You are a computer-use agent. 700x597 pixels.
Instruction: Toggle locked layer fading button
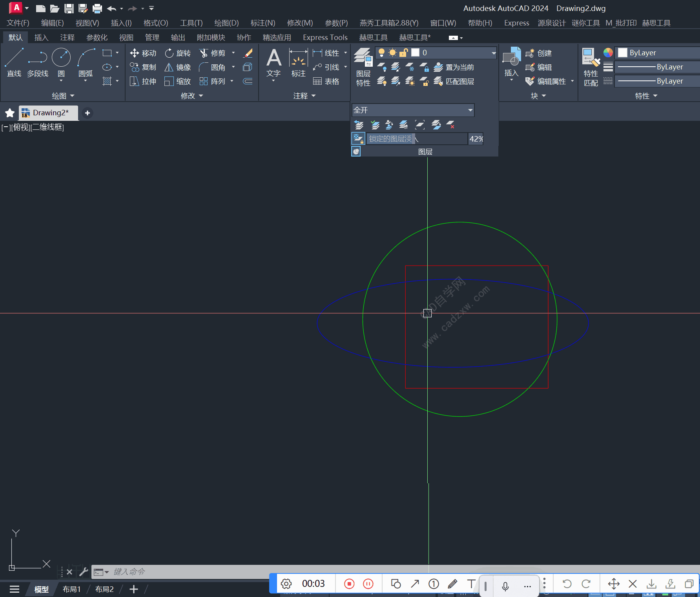click(358, 138)
